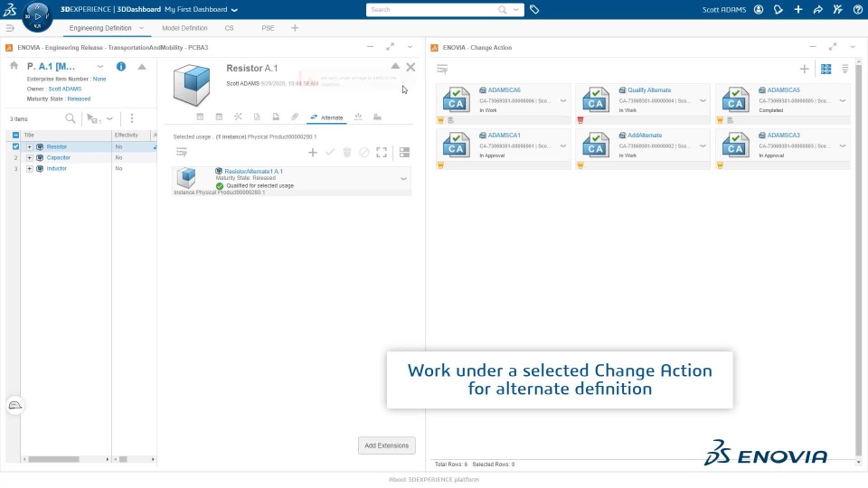Click the home icon in Engineering Release
The height and width of the screenshot is (488, 868).
pos(14,66)
